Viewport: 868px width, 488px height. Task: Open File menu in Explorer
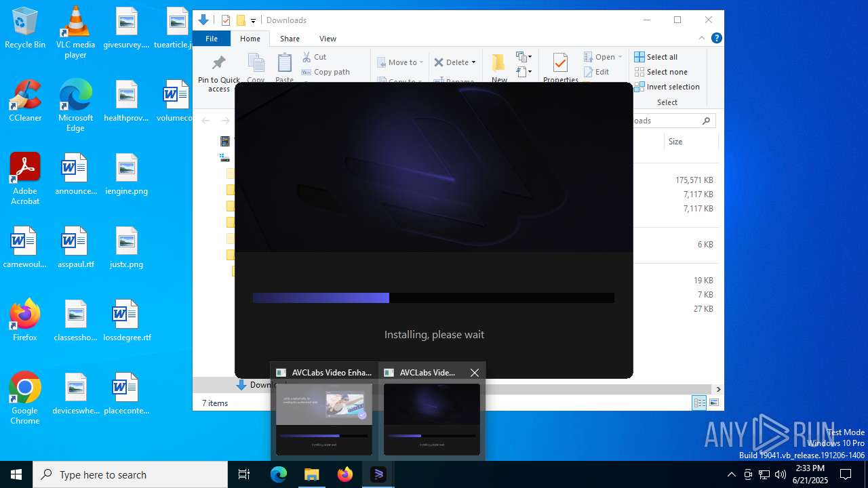pyautogui.click(x=212, y=39)
